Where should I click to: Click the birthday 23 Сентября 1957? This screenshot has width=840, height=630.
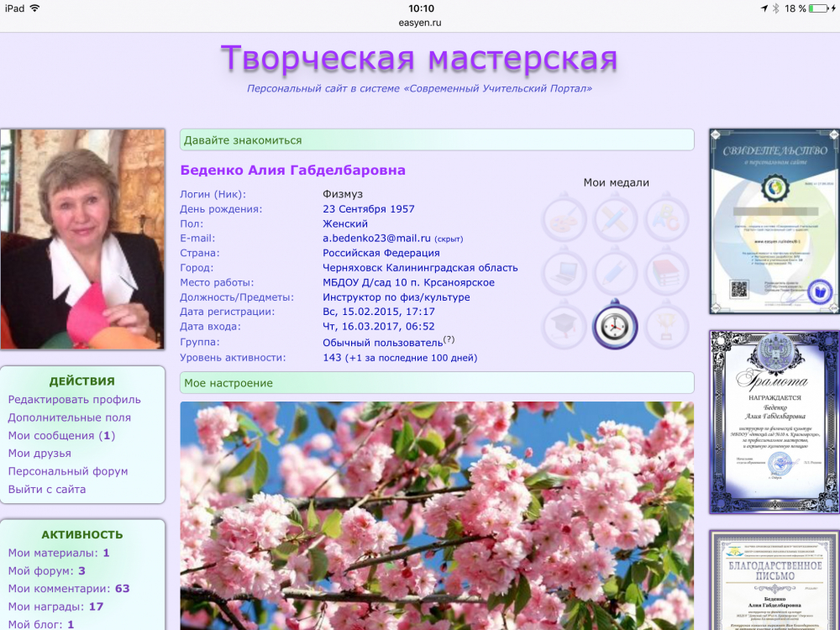[369, 209]
